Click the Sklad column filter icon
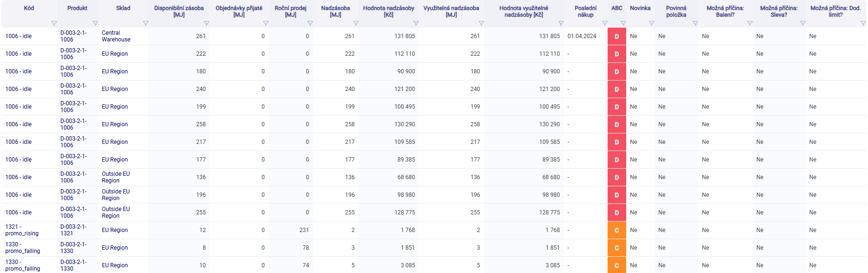This screenshot has height=273, width=868. coord(145,23)
